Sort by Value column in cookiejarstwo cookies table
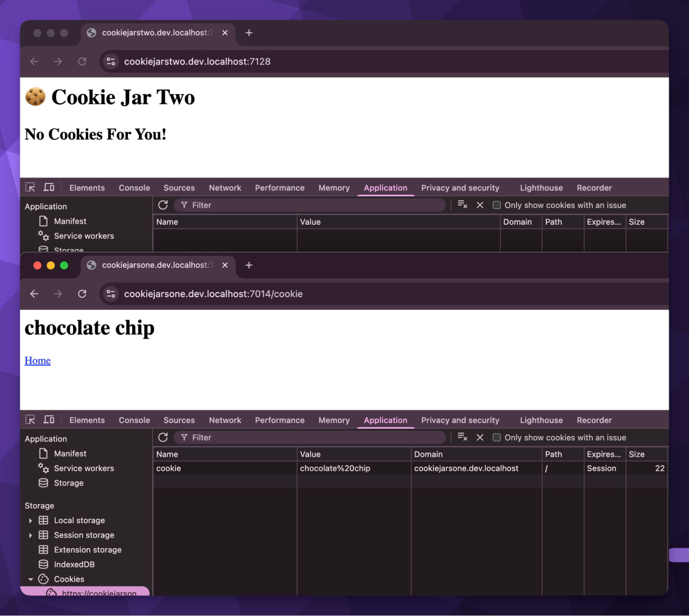The height and width of the screenshot is (616, 689). (398, 222)
